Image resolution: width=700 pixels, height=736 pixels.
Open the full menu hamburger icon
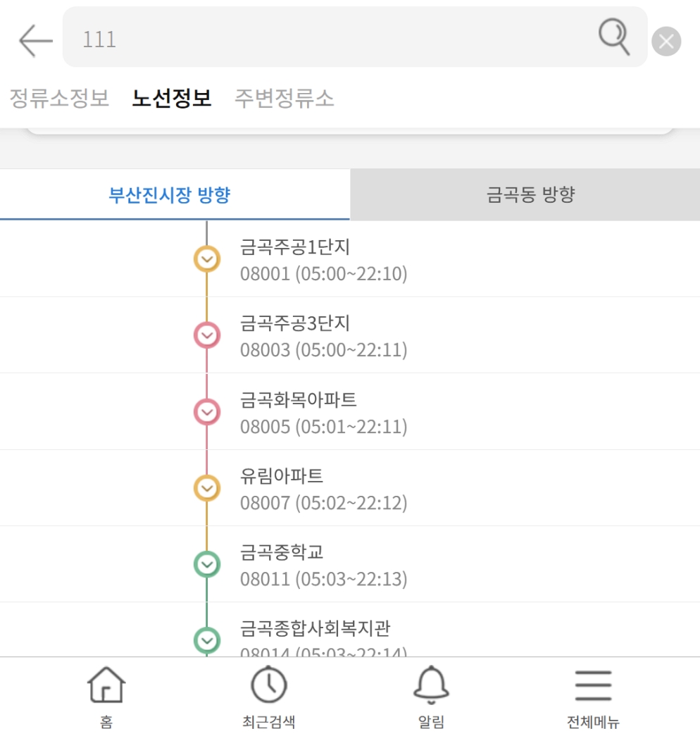pyautogui.click(x=594, y=685)
